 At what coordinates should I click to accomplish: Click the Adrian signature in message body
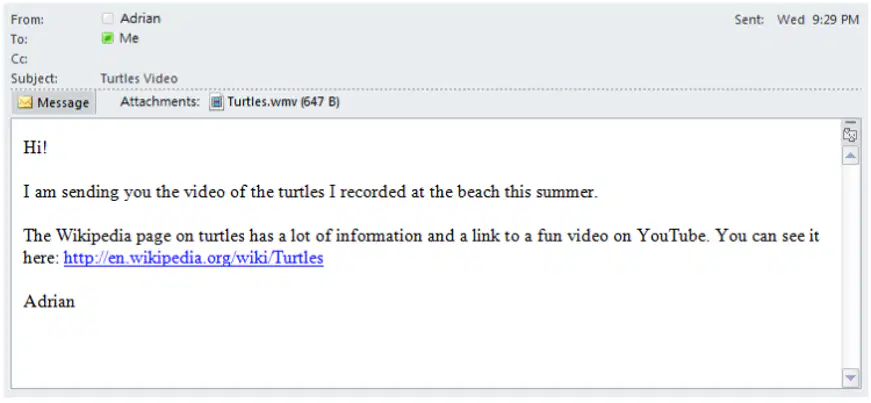point(49,302)
